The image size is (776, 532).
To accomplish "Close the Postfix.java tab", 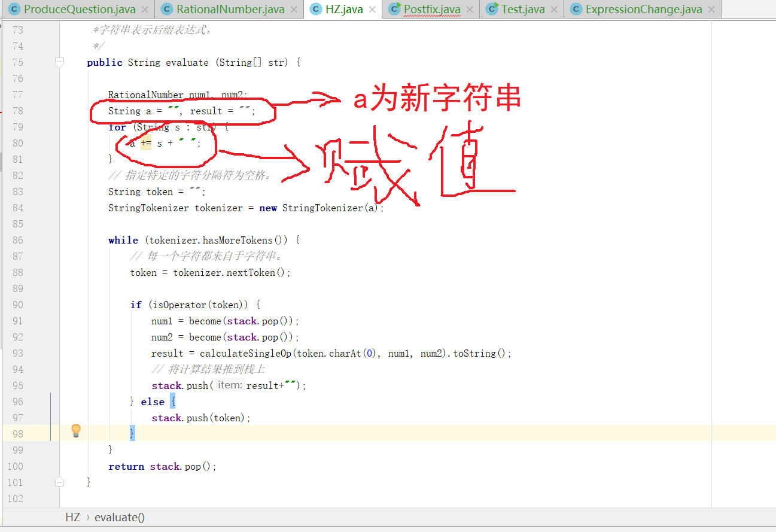I will (x=469, y=10).
